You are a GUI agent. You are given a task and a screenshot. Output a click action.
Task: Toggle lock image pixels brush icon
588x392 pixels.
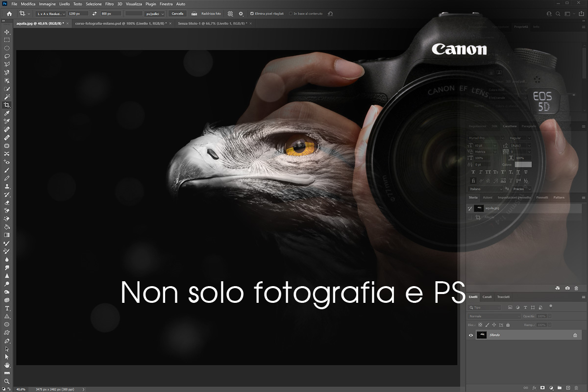[487, 324]
